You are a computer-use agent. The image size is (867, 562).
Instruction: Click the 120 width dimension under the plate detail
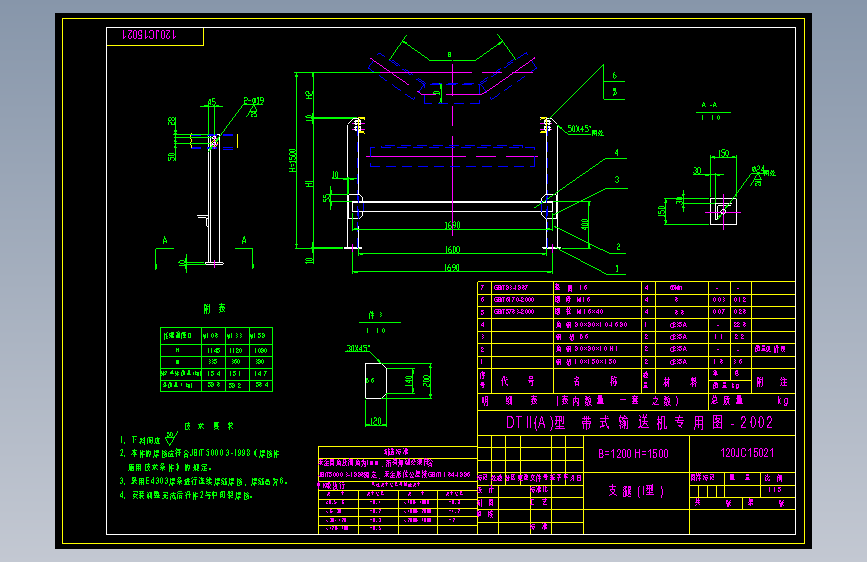point(376,422)
